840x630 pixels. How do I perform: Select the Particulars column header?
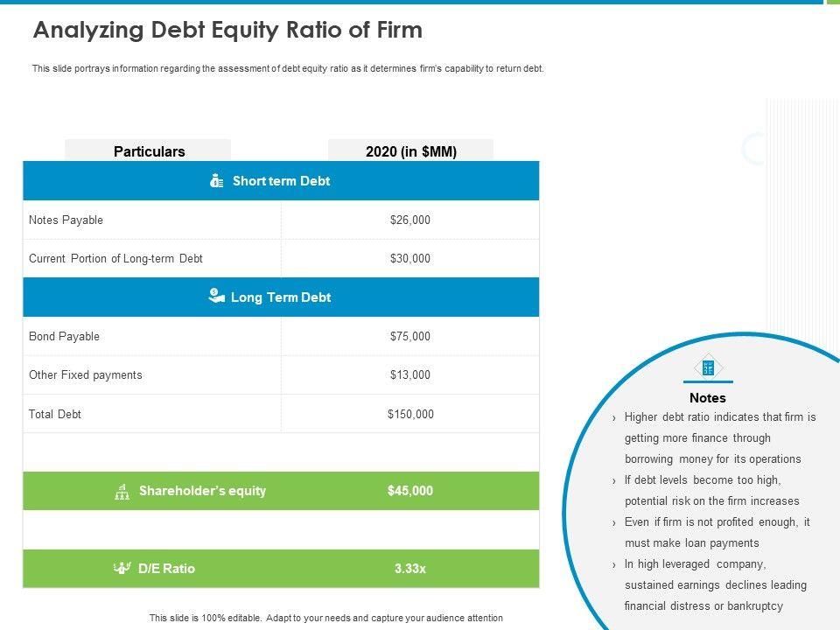click(149, 151)
